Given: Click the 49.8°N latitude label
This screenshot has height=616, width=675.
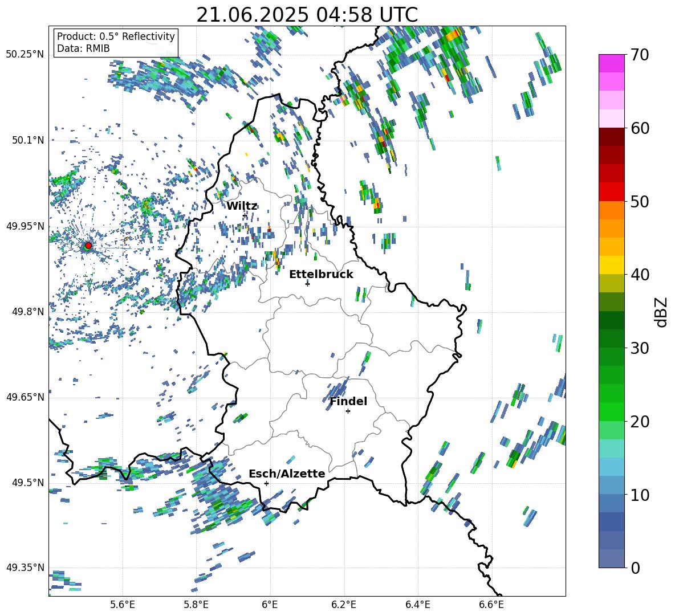Looking at the screenshot, I should coord(27,312).
